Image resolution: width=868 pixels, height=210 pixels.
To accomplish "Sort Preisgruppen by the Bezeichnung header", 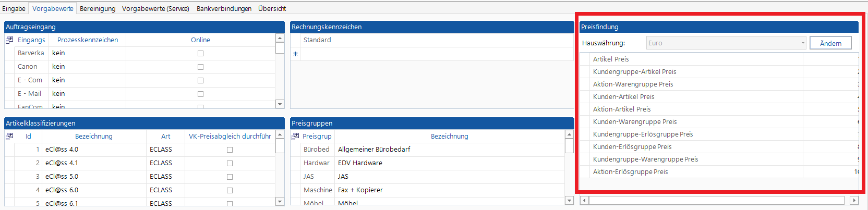I will click(x=449, y=137).
